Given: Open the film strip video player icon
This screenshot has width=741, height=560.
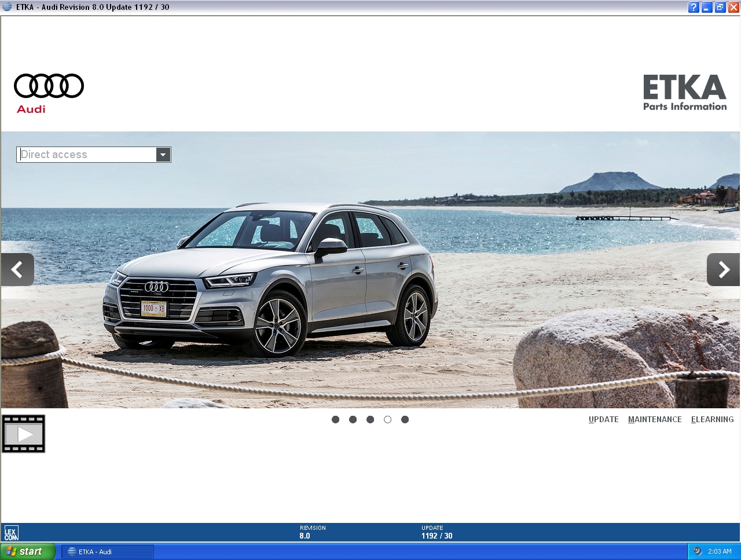Looking at the screenshot, I should point(24,434).
